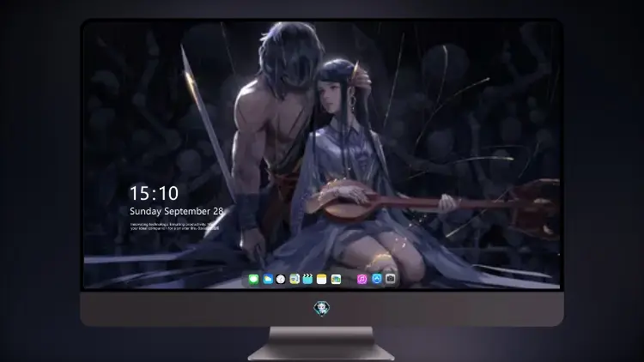Image resolution: width=644 pixels, height=362 pixels.
Task: Click the Sunday September 28 date text
Action: (177, 211)
